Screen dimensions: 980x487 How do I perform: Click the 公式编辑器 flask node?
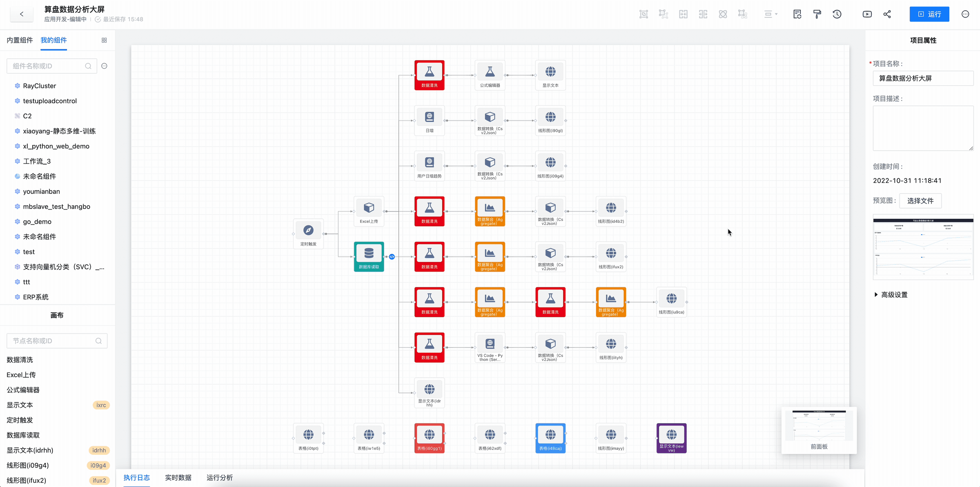pyautogui.click(x=490, y=75)
